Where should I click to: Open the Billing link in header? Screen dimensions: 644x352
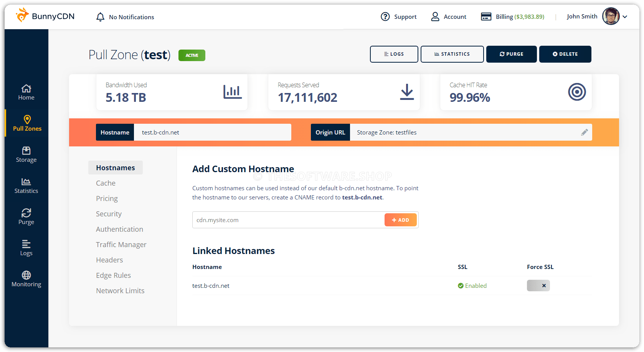512,17
